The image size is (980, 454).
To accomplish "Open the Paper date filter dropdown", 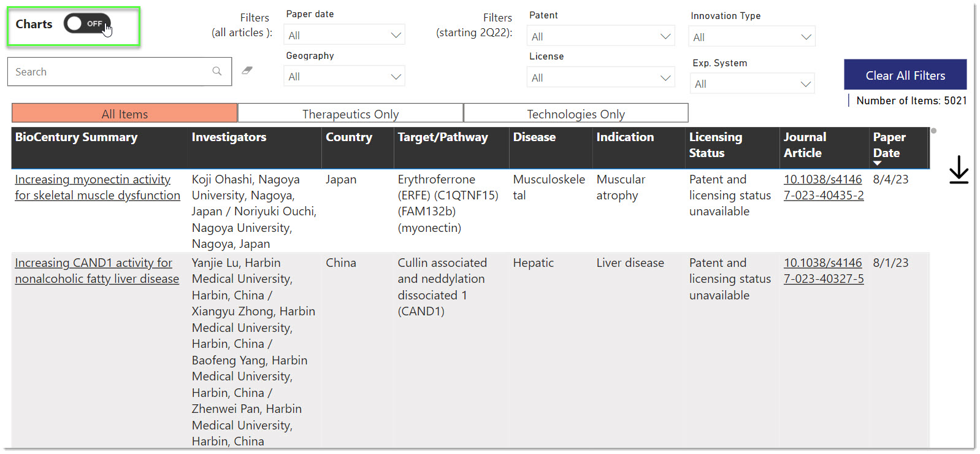I will (344, 36).
